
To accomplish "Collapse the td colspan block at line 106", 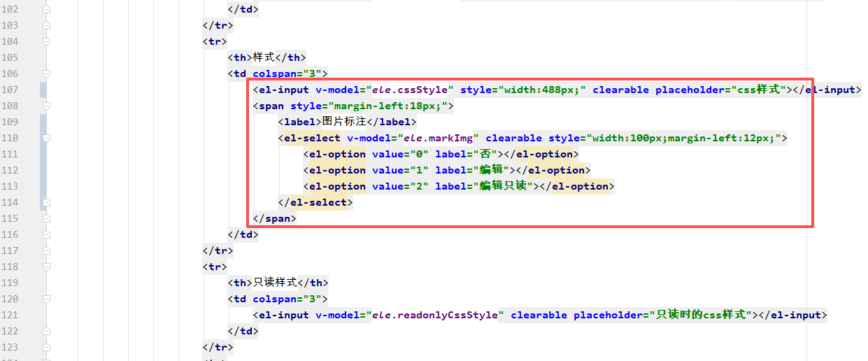I will [47, 73].
